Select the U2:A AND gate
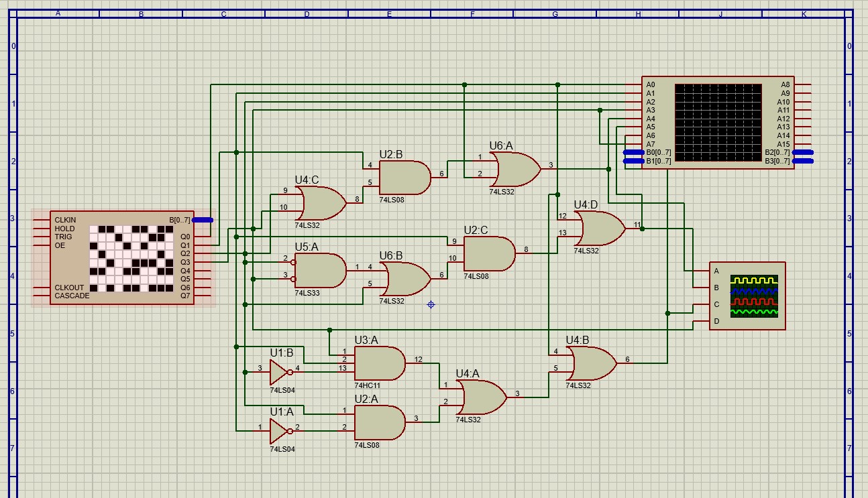868x498 pixels. [380, 422]
